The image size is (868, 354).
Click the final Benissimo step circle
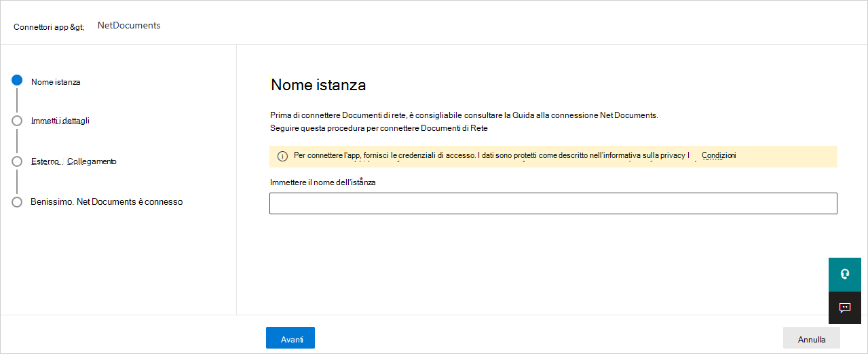[17, 202]
